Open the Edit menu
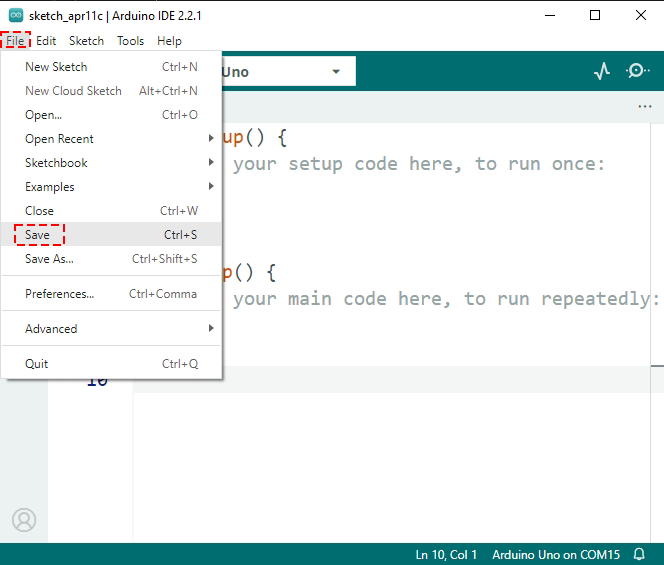The width and height of the screenshot is (664, 565). coord(46,41)
